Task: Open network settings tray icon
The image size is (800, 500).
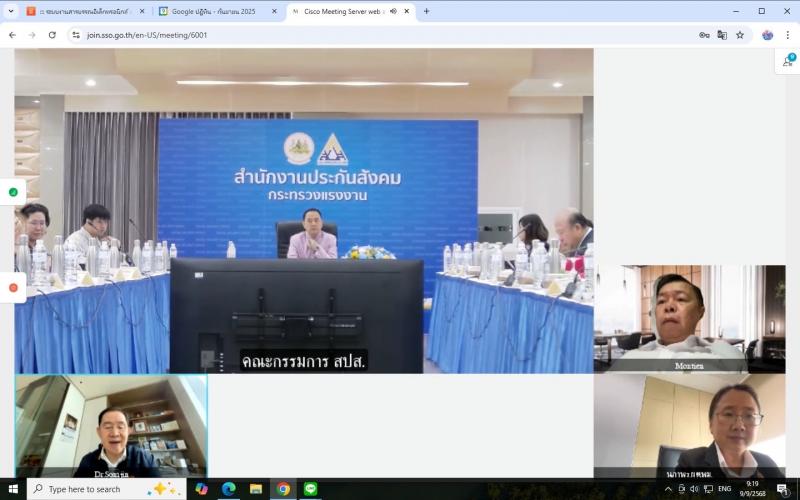Action: [708, 489]
